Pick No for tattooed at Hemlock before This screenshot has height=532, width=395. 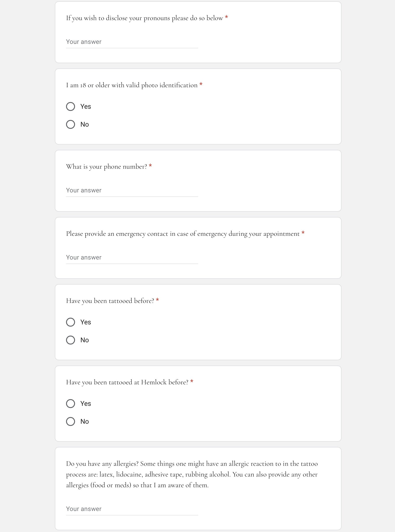coord(71,422)
